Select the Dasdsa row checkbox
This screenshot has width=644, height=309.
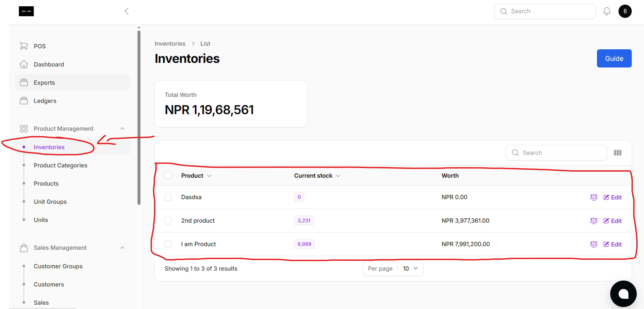tap(168, 197)
